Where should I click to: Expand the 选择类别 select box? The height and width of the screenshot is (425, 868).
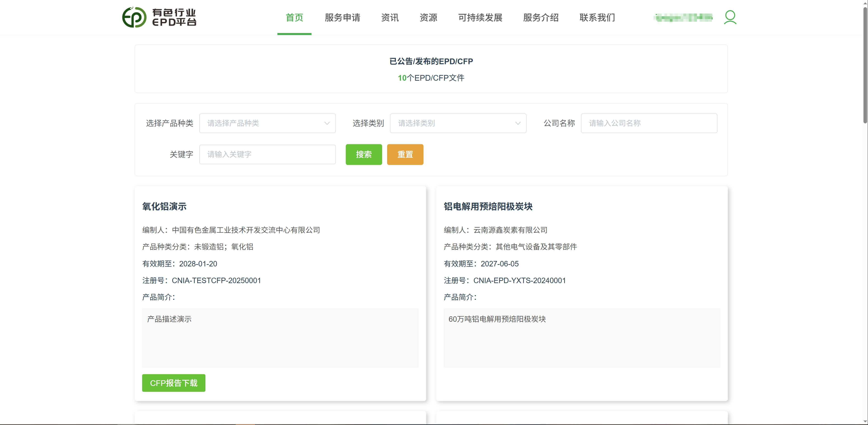458,123
